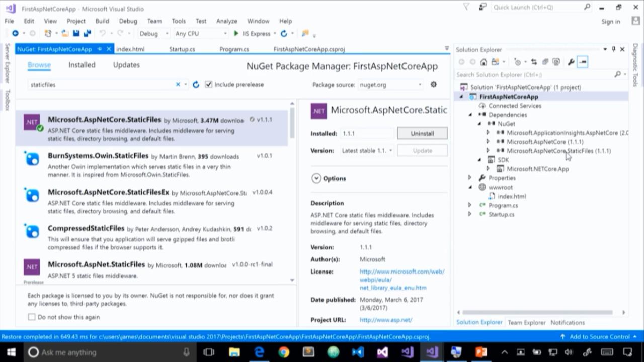Viewport: 644px width, 362px height.
Task: Refresh the NuGet package list
Action: [196, 85]
